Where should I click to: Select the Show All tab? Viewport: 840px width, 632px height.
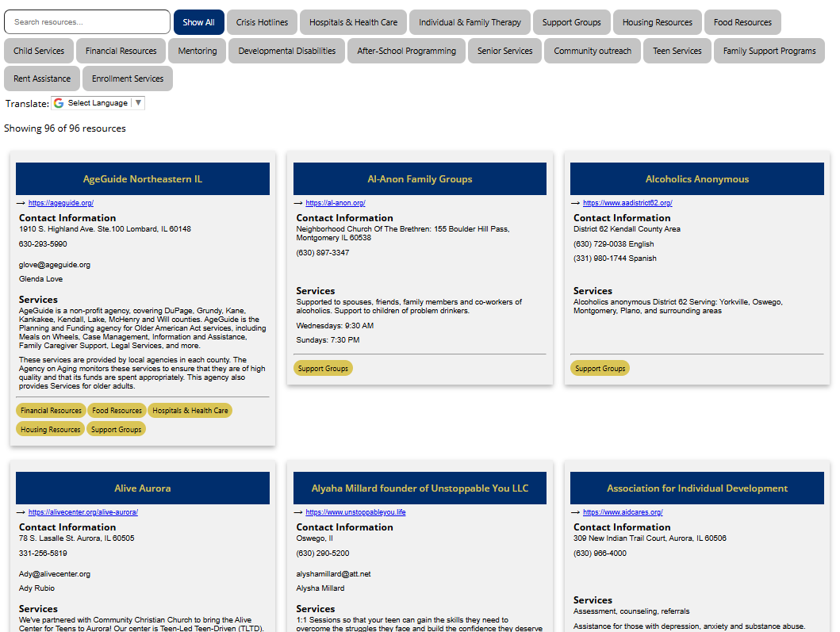pos(198,21)
